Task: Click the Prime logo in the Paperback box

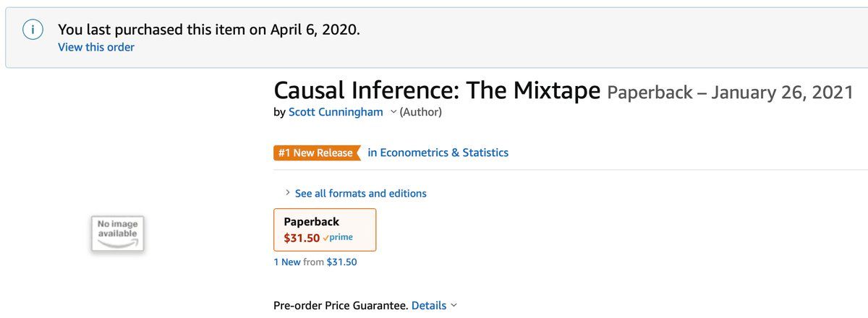Action: pos(341,237)
